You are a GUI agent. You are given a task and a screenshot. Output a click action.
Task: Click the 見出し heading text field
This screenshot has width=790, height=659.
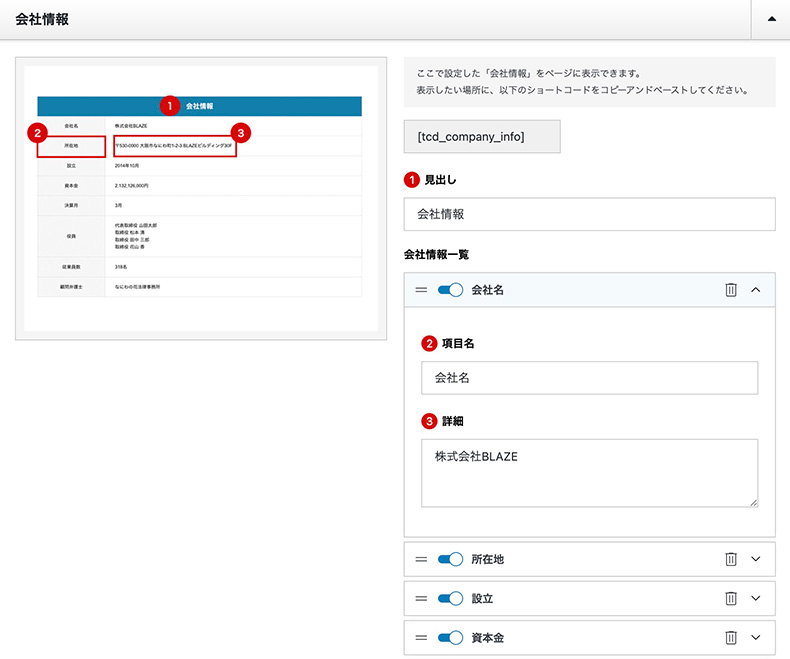(x=589, y=214)
